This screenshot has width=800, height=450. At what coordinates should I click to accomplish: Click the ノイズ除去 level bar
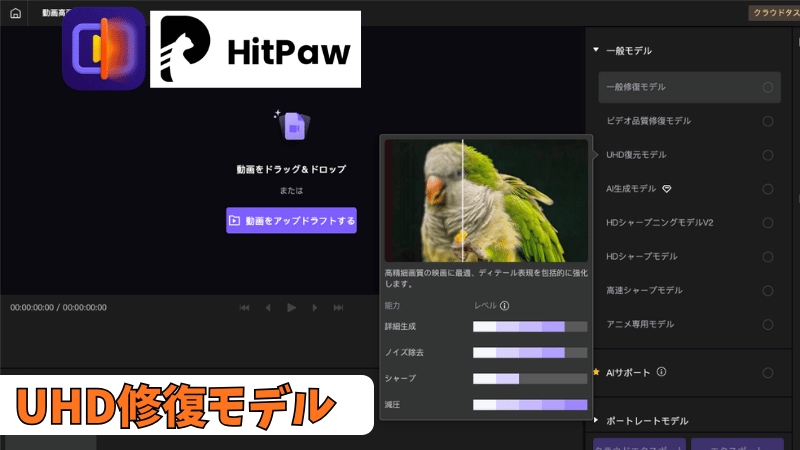530,353
